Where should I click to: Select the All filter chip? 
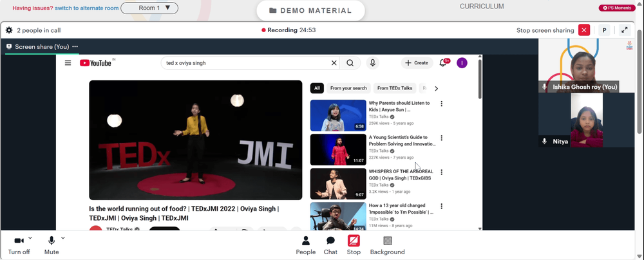(x=317, y=88)
